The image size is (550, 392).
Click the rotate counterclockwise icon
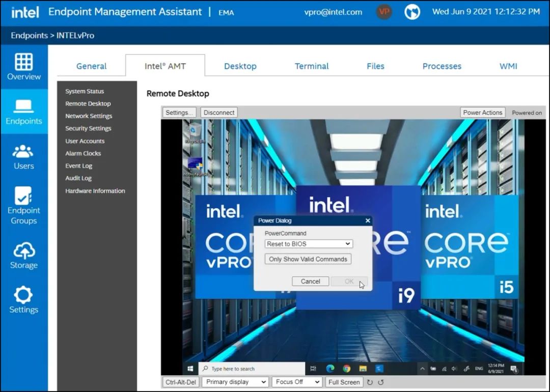click(x=380, y=382)
